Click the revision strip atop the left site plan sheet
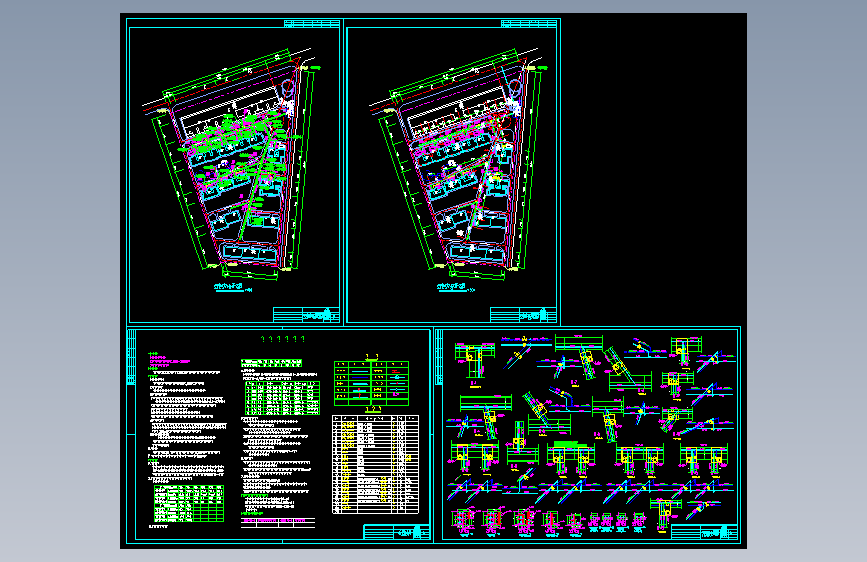 click(x=312, y=23)
